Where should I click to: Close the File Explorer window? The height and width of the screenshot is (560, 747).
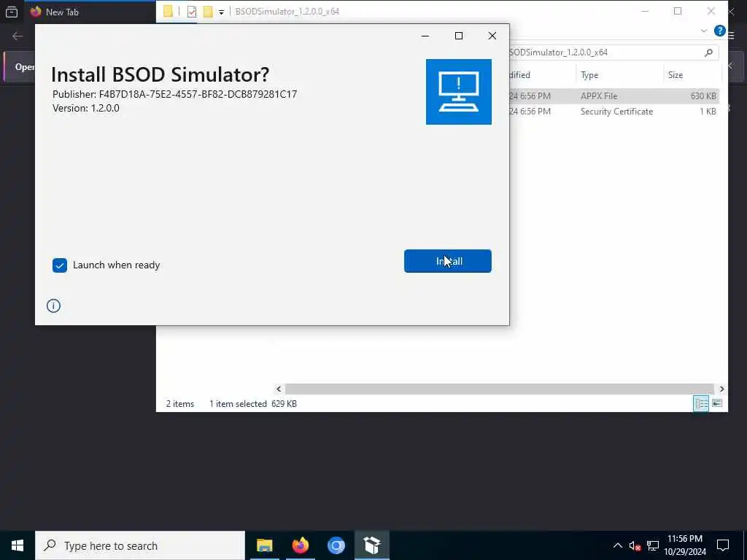pos(711,11)
